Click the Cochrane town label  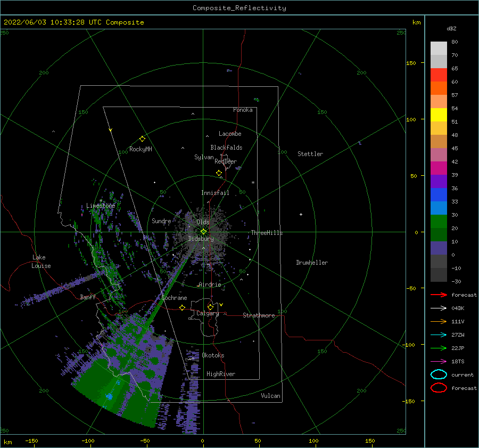pos(174,298)
